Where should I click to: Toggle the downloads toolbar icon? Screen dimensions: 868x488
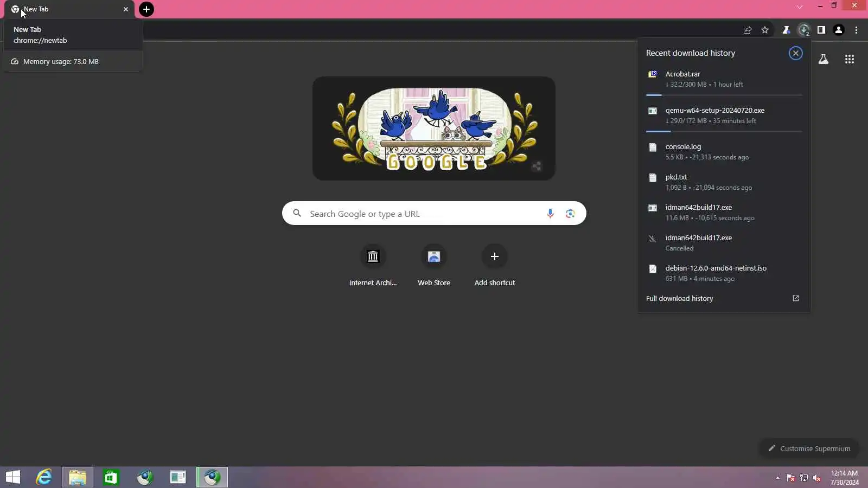pos(804,30)
